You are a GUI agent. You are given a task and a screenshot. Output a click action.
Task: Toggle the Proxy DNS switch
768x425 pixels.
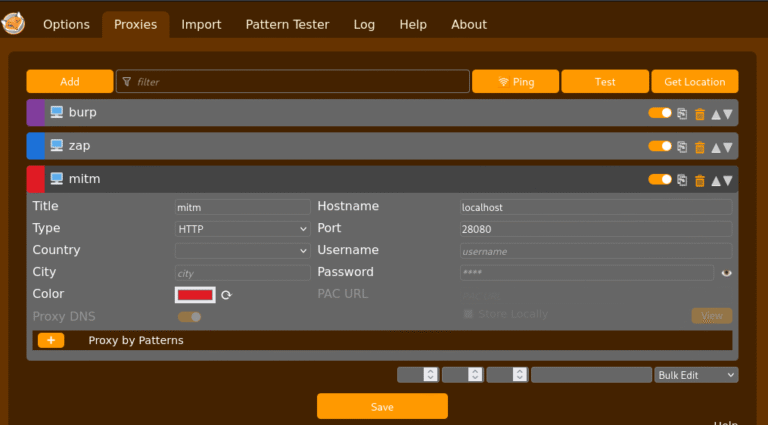(x=190, y=317)
